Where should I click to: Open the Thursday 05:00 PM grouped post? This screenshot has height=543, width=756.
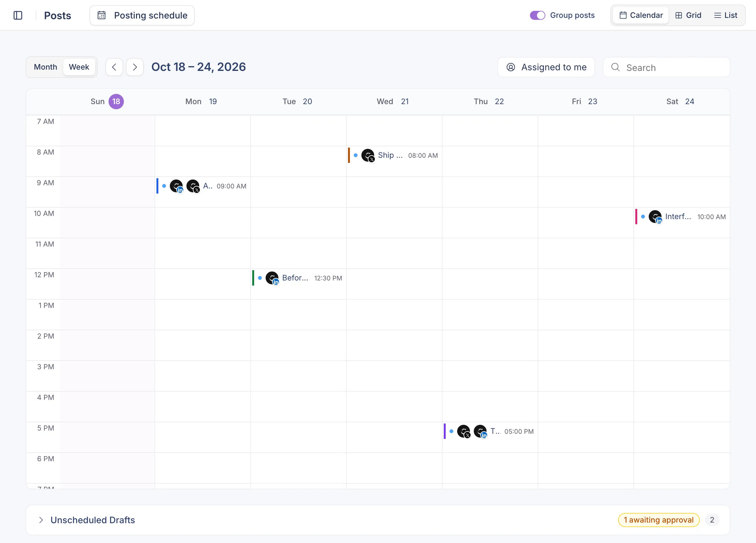[x=490, y=432]
